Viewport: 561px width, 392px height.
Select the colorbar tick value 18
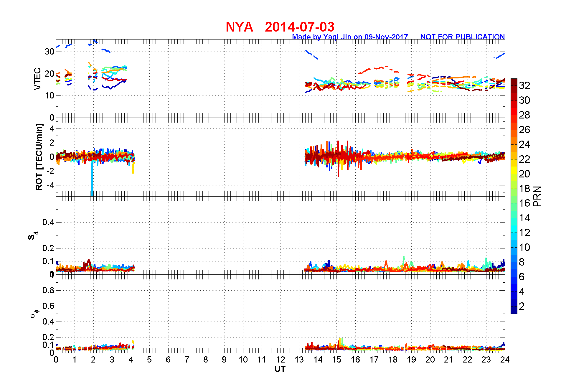524,189
